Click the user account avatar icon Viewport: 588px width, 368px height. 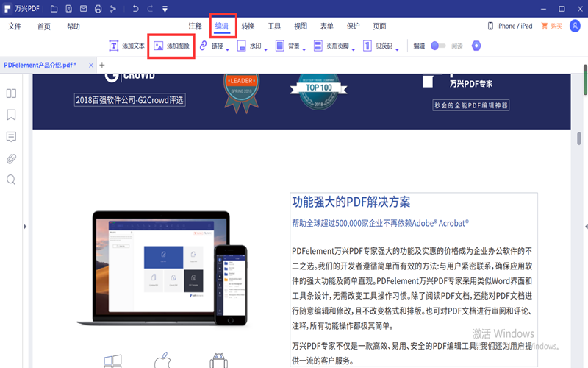point(575,26)
